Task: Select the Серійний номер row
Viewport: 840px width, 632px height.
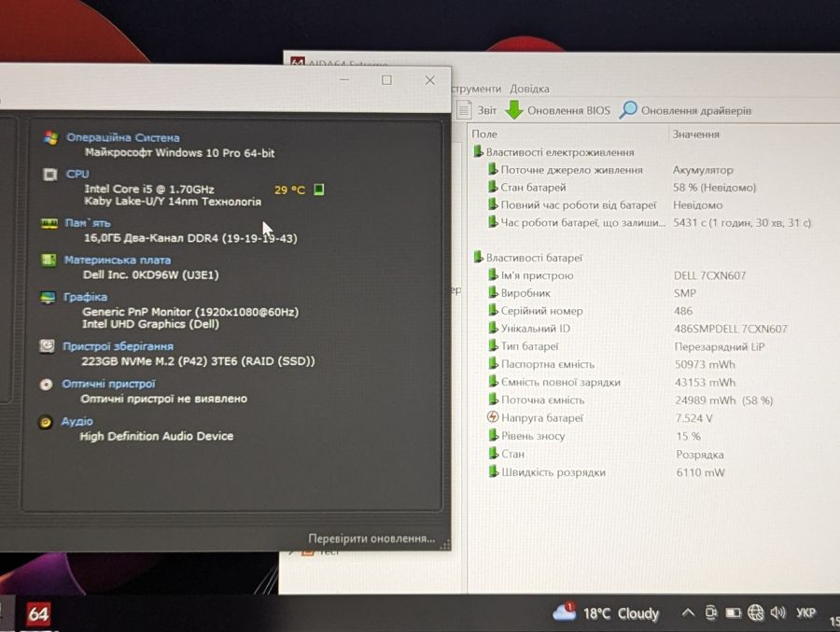Action: click(591, 310)
